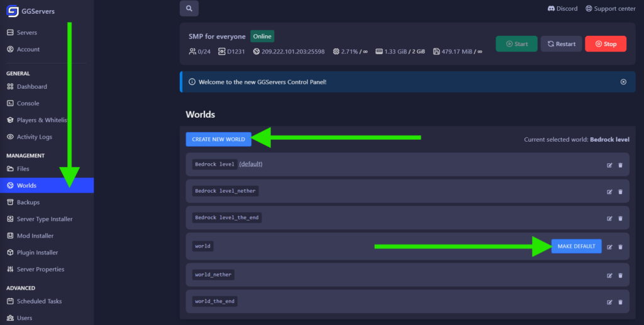Click edit icon for world_nether
This screenshot has height=325, width=644.
pos(609,275)
